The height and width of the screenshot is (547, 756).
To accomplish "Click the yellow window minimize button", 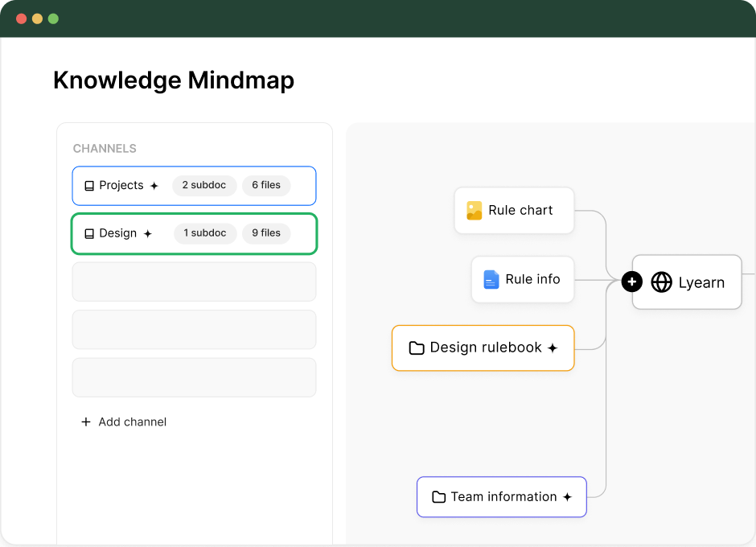I will [x=37, y=19].
